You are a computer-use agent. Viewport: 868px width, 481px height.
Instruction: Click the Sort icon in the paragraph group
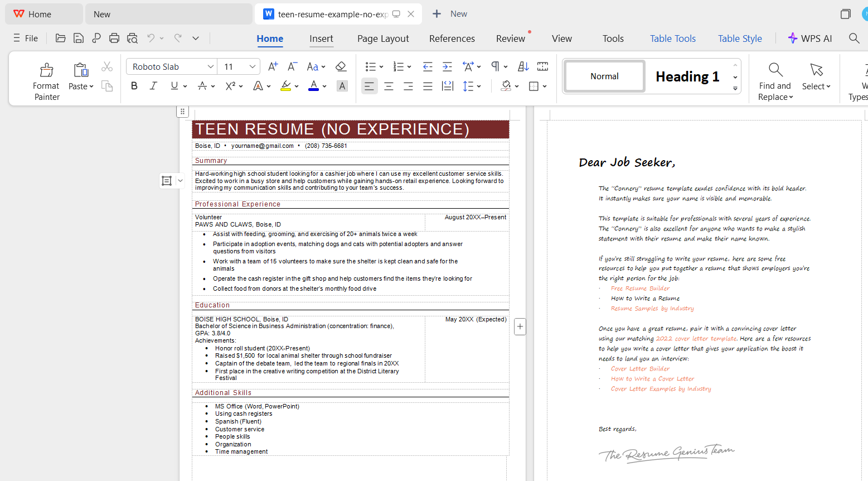pos(522,66)
